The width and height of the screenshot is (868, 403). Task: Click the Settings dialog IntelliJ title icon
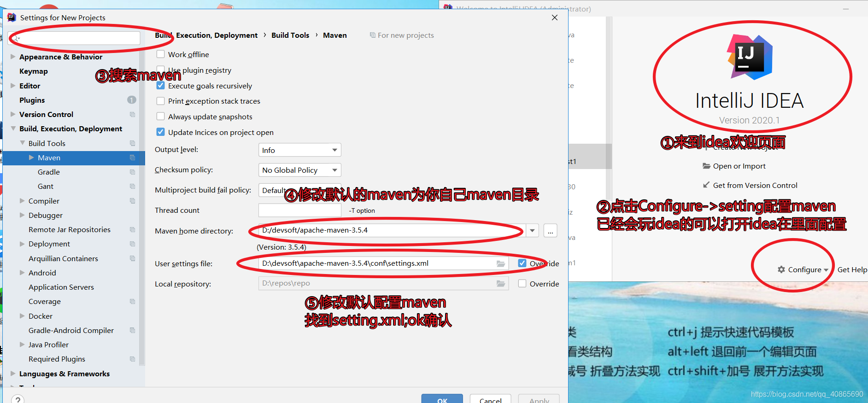point(12,18)
